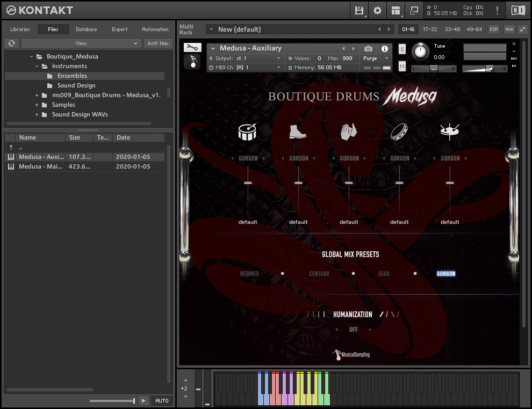The width and height of the screenshot is (532, 409).
Task: Click the wrench edit instrument icon
Action: pos(192,48)
